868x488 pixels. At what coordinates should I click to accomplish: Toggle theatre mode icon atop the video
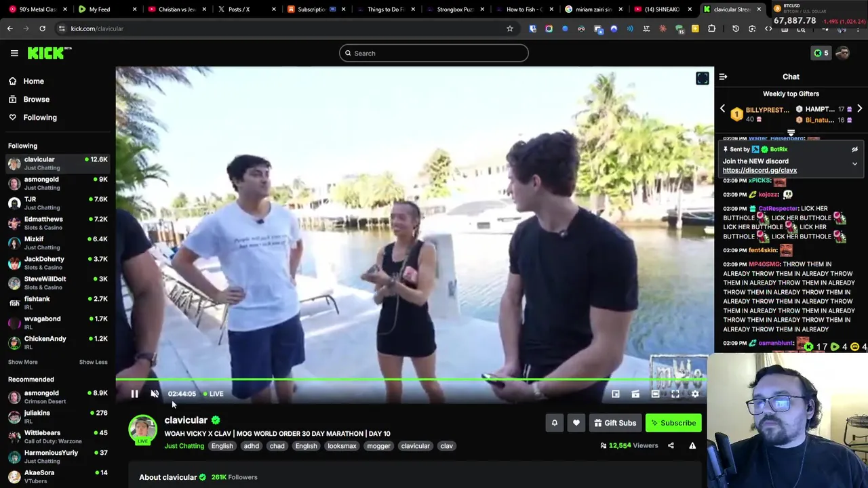702,79
